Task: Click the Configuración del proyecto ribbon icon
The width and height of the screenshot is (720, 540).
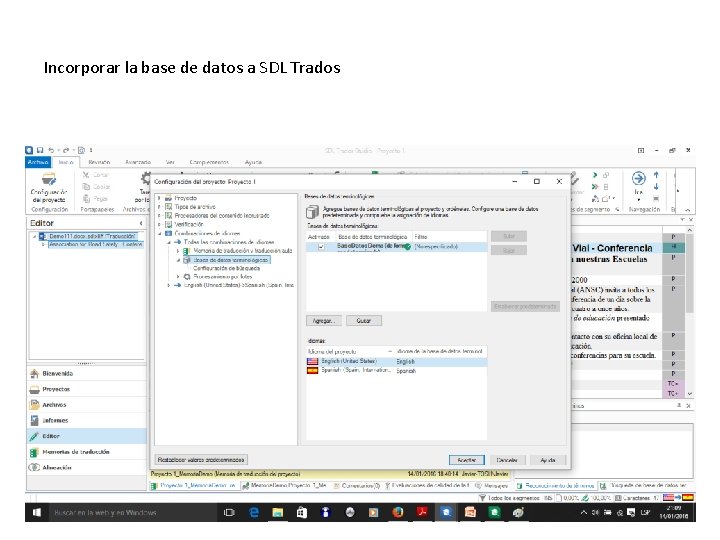Action: click(x=48, y=180)
